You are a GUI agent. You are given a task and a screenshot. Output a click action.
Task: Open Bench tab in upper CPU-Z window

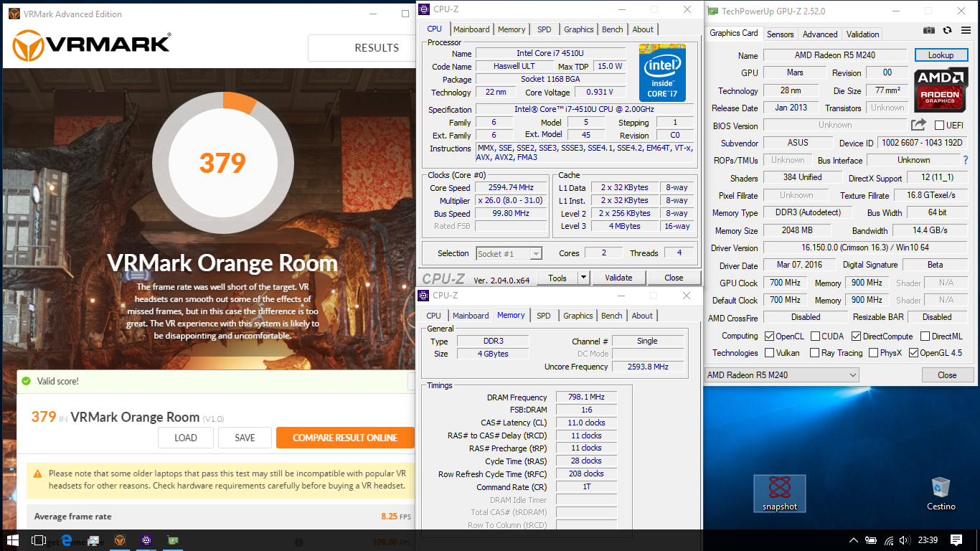coord(612,29)
